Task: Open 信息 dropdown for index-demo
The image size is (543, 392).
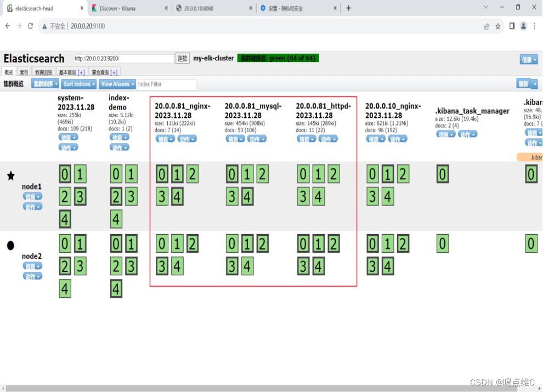Action: (x=120, y=137)
